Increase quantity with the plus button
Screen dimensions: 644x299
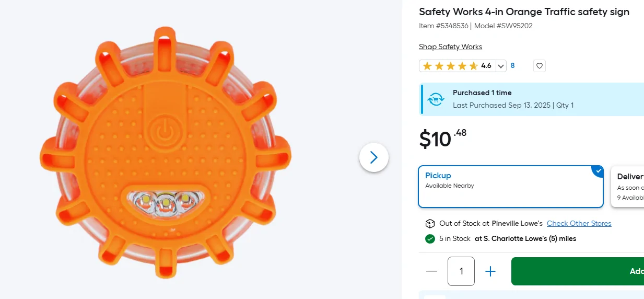point(490,271)
